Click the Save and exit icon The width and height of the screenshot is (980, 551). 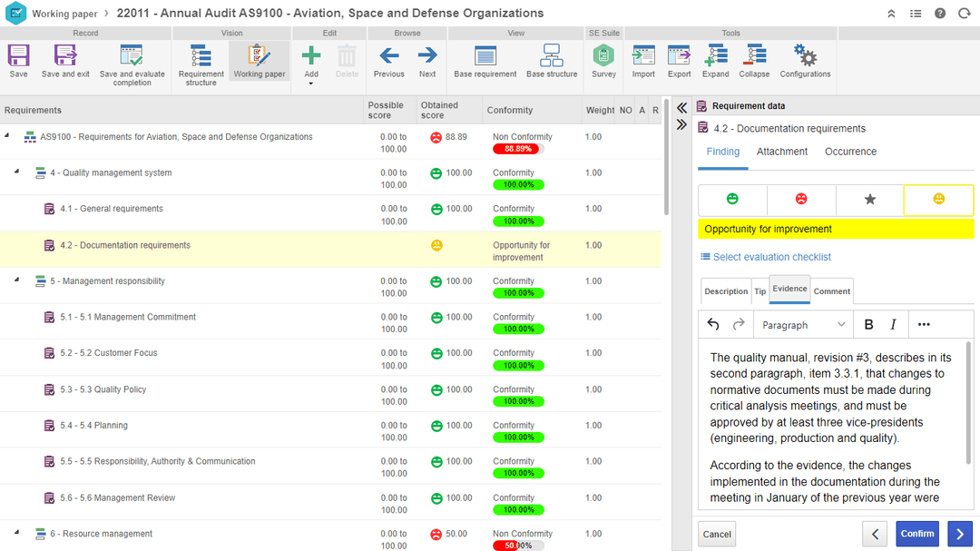[x=65, y=55]
